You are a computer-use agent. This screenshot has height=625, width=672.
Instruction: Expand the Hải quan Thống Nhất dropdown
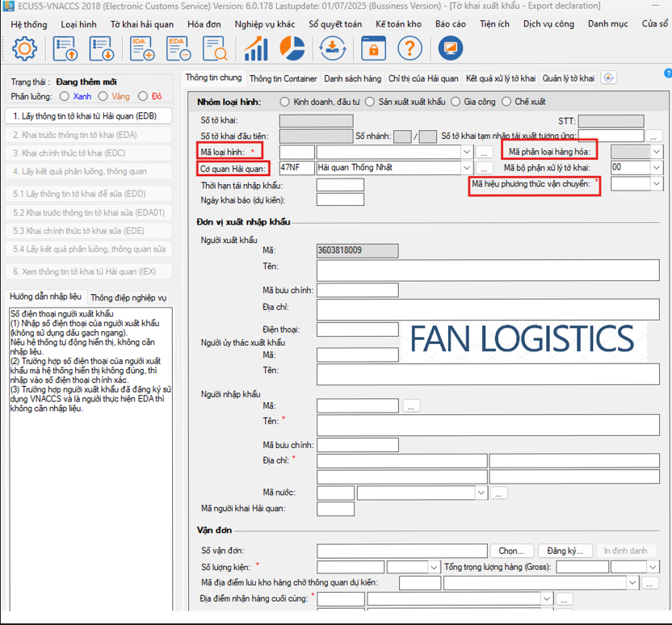467,168
